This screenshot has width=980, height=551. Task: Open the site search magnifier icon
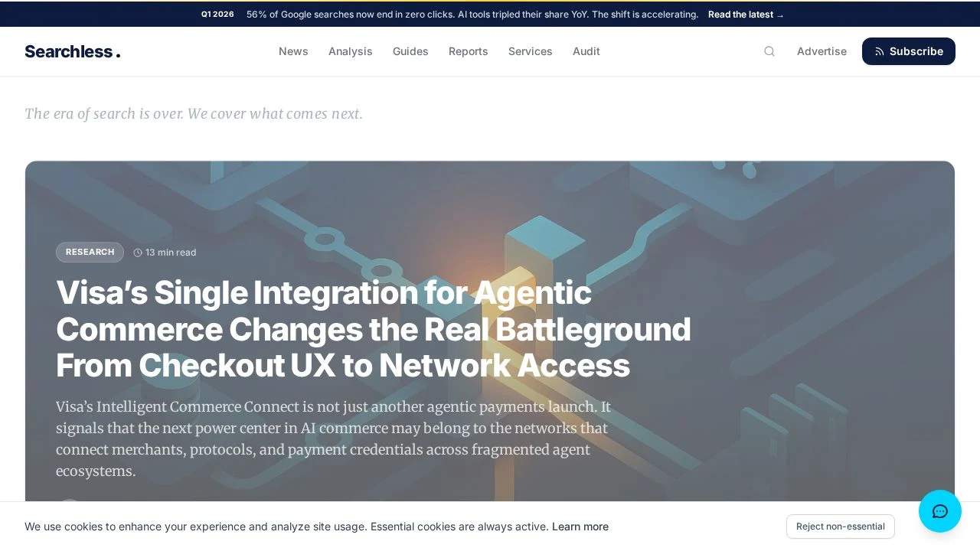click(769, 51)
